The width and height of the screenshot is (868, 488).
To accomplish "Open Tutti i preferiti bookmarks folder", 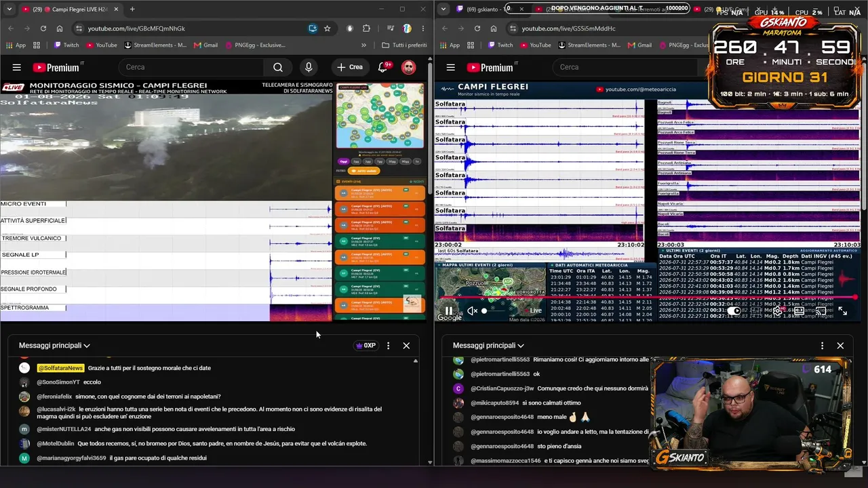I will click(404, 45).
